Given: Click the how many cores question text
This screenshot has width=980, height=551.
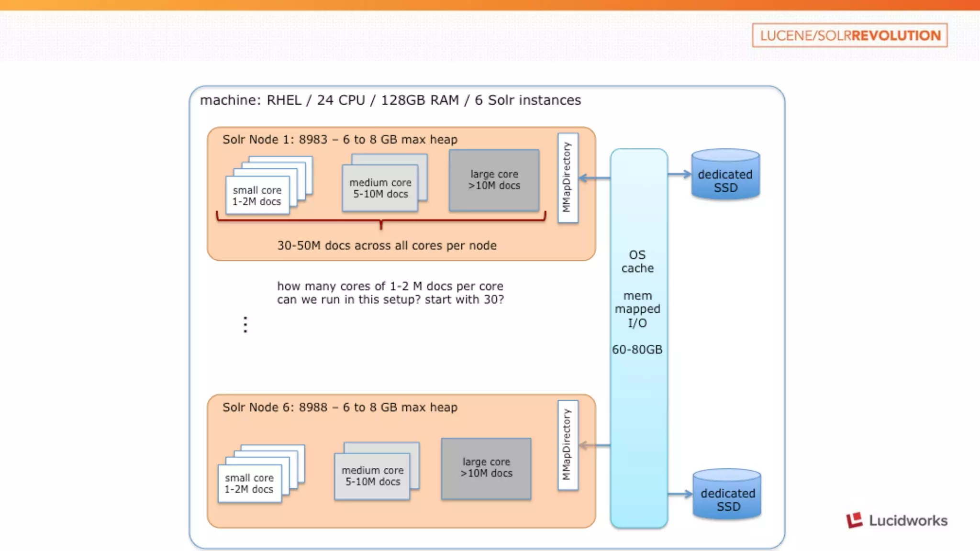Looking at the screenshot, I should (390, 293).
